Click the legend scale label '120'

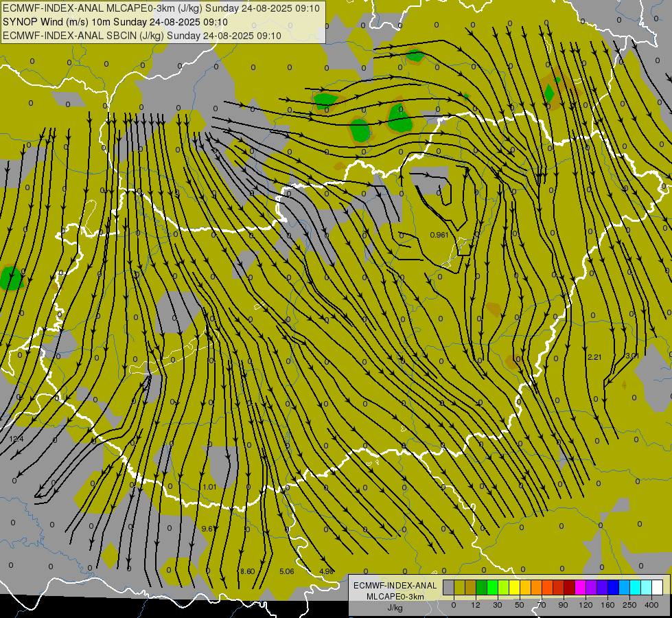(586, 605)
